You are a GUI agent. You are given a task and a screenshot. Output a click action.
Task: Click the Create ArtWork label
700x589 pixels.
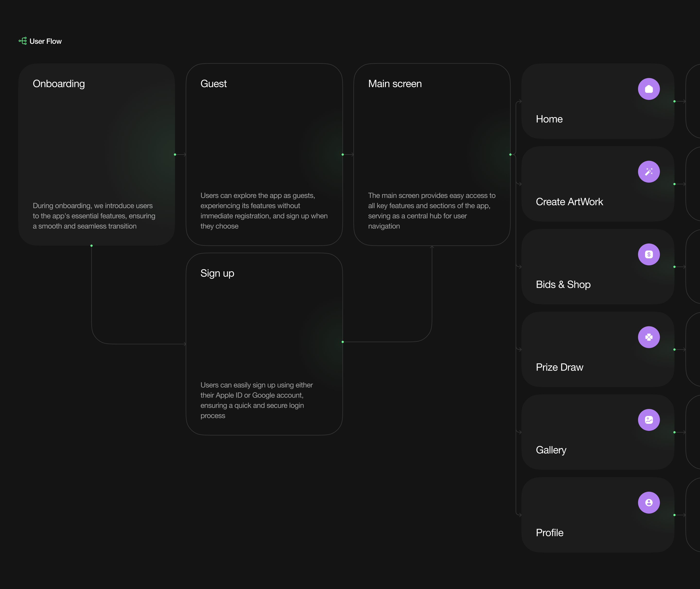pos(569,202)
